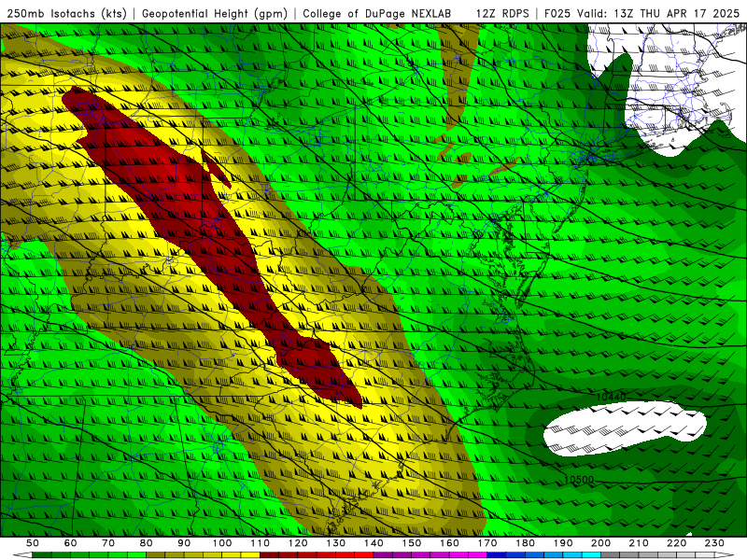
Task: Click the '230' value on the color scale
Action: tap(714, 543)
